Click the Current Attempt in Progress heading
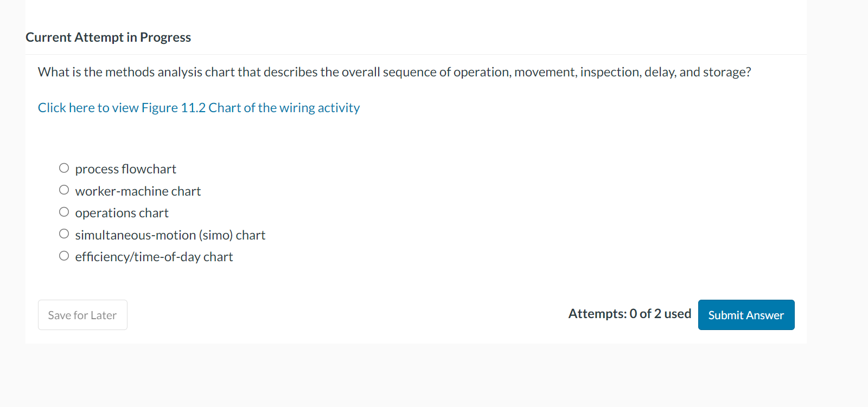The height and width of the screenshot is (407, 868). (107, 37)
